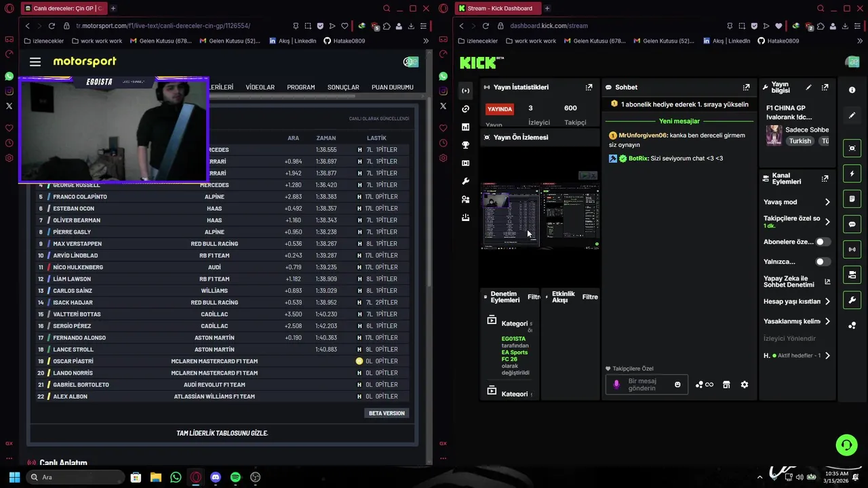Screen dimensions: 868x488
Task: Toggle the broadcast signal widget in right rail
Action: 852,249
